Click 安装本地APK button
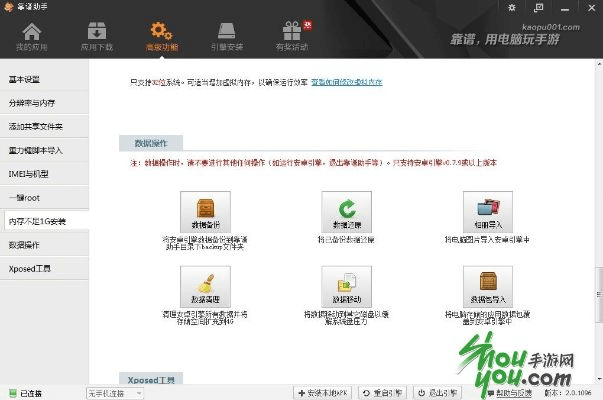Image resolution: width=603 pixels, height=400 pixels. pos(323,393)
